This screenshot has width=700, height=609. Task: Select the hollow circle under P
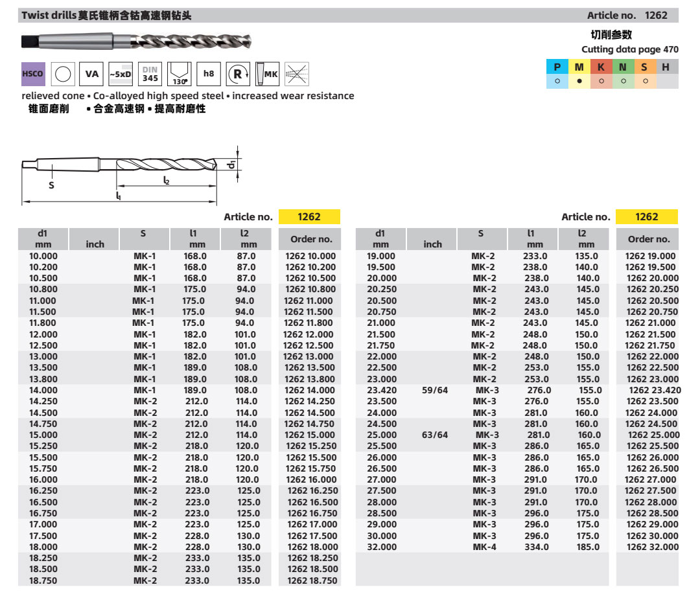(x=557, y=82)
